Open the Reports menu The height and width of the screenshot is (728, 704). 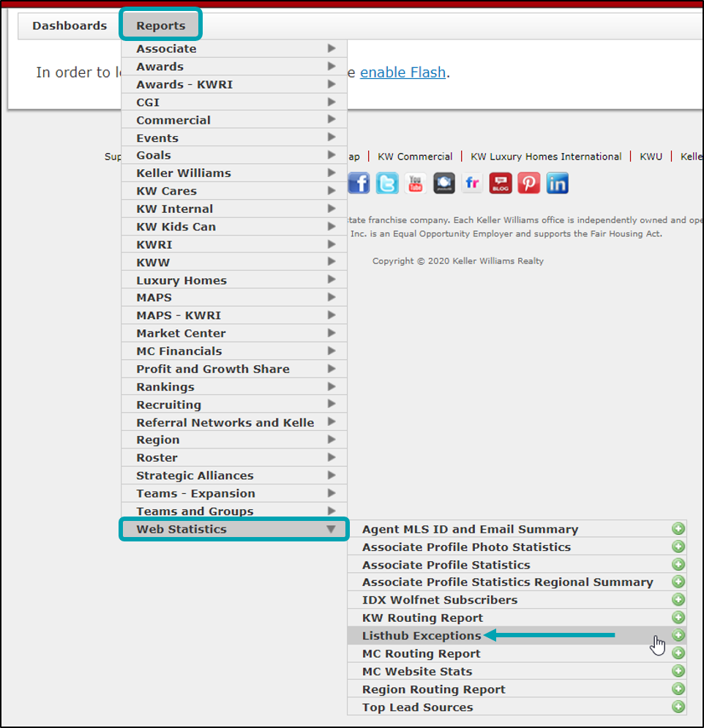(160, 24)
